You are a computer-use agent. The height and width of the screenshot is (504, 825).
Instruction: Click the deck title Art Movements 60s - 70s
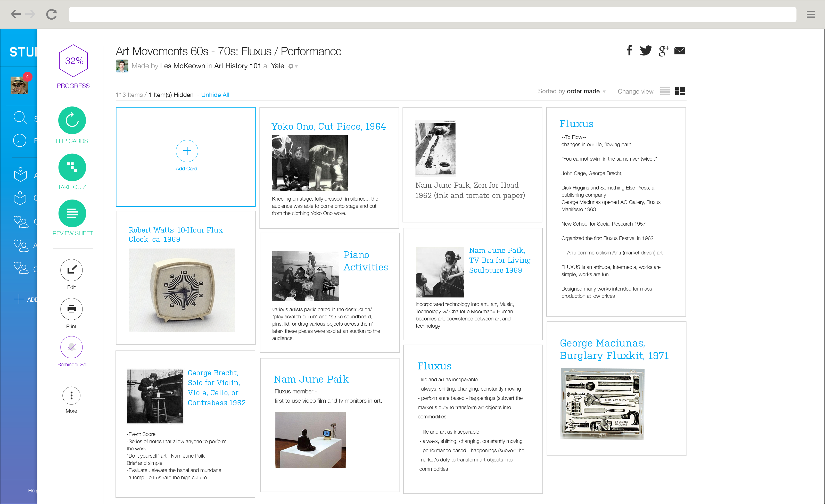pyautogui.click(x=228, y=51)
